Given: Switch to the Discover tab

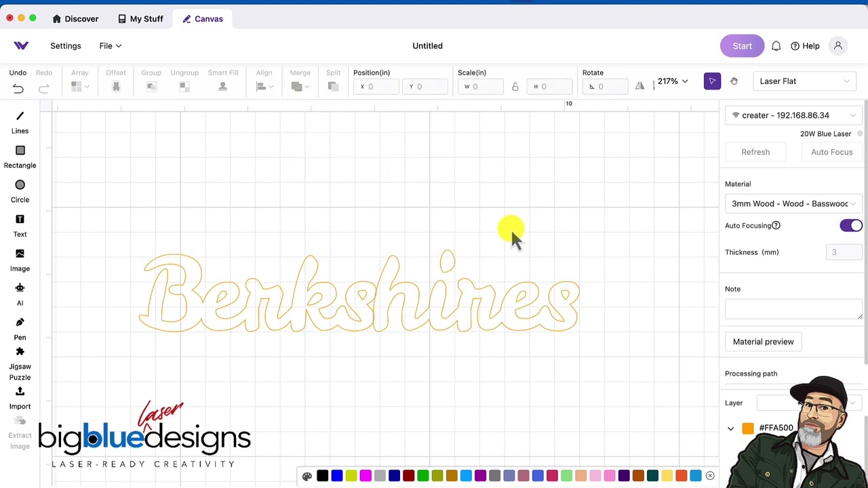Looking at the screenshot, I should [75, 19].
